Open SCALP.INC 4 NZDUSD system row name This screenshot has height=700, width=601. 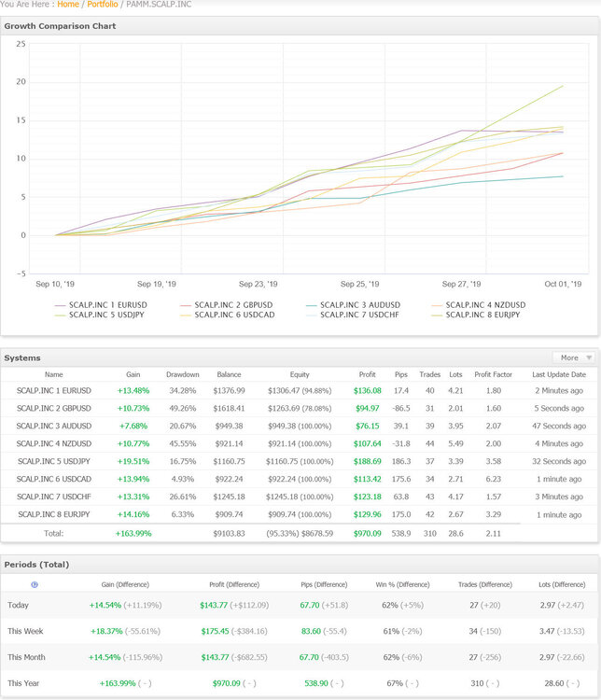(54, 443)
